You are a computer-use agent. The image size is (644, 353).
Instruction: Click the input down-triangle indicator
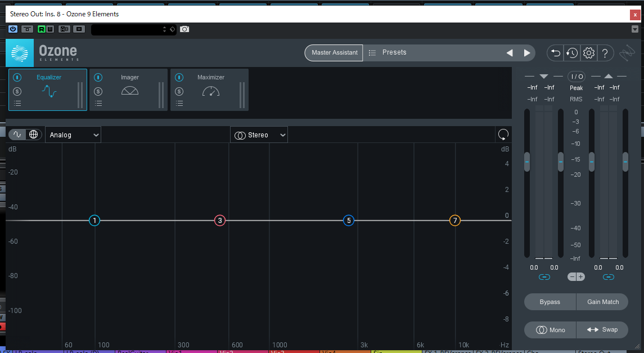click(544, 77)
